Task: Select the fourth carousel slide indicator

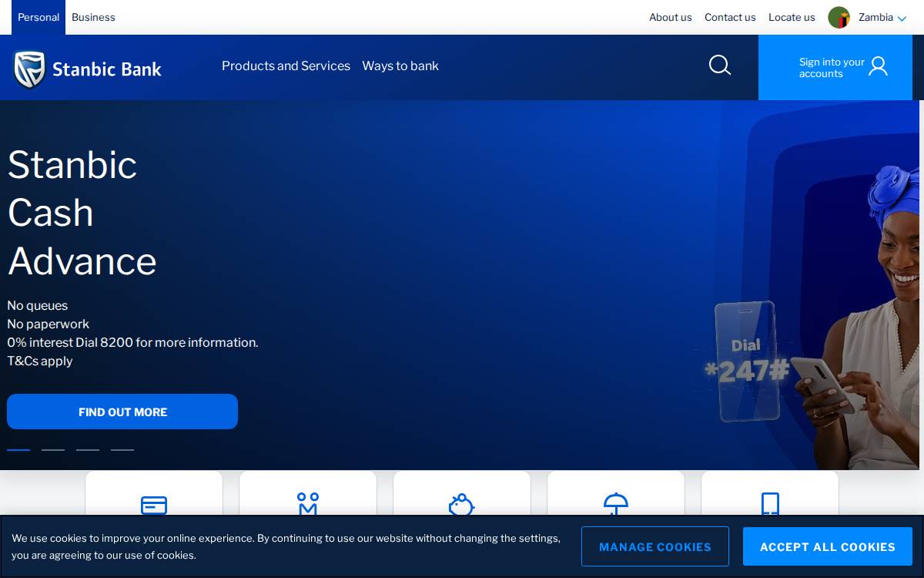Action: (122, 449)
